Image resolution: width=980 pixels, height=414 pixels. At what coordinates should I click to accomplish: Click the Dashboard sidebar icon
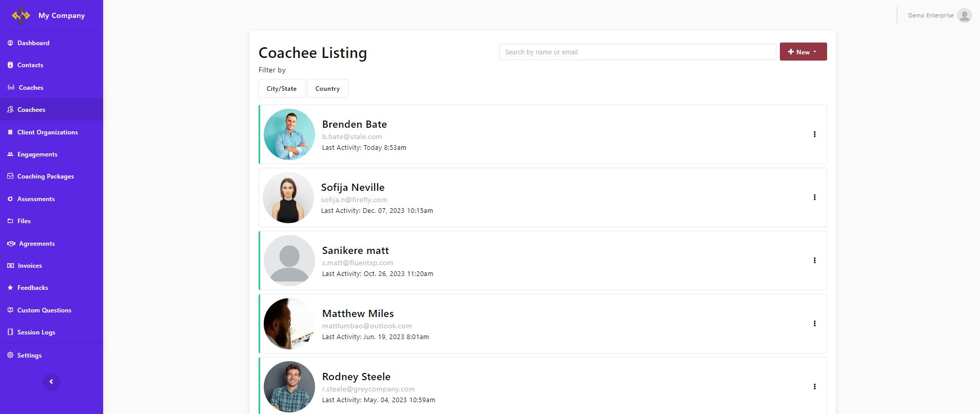(x=10, y=43)
